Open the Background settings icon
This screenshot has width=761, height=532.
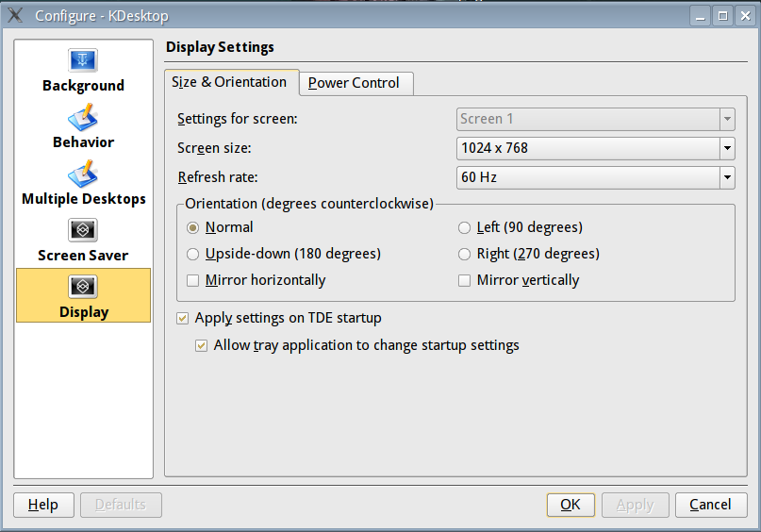83,60
